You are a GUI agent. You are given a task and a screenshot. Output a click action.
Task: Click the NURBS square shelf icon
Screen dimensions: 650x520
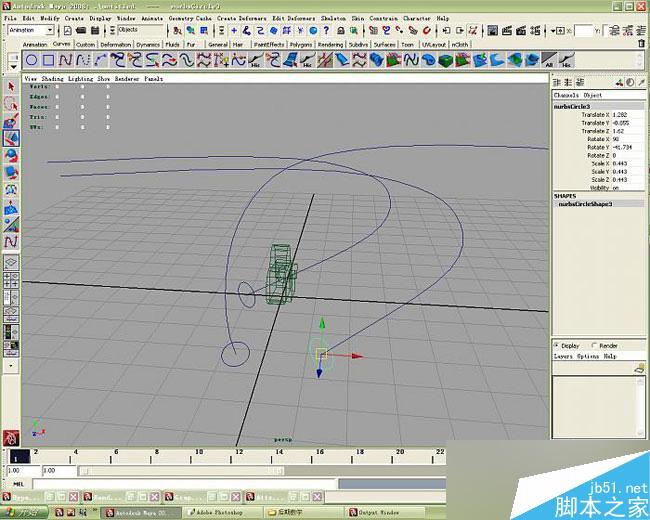click(x=49, y=61)
